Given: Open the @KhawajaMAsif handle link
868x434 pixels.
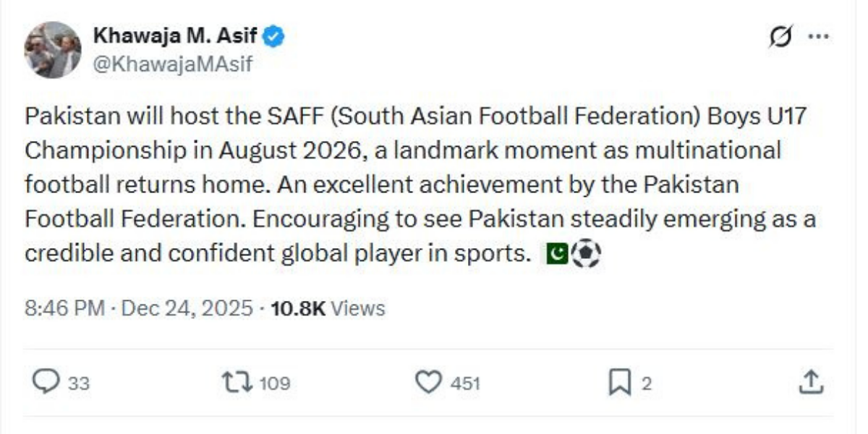Looking at the screenshot, I should [x=172, y=64].
